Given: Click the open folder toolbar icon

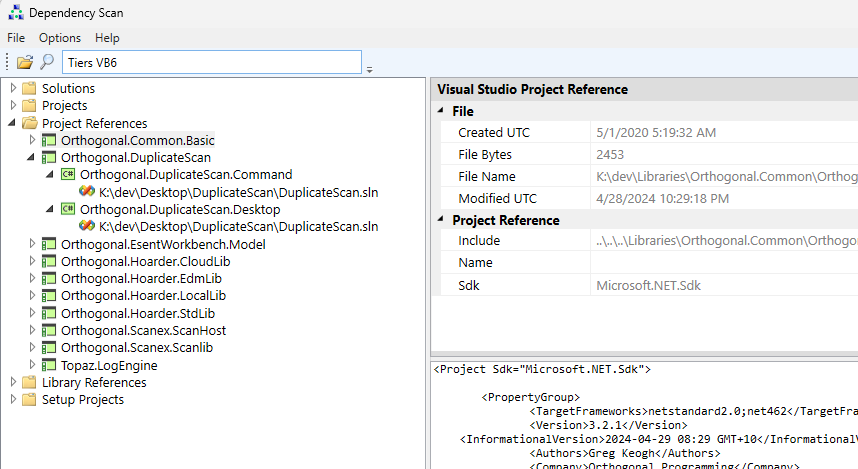Looking at the screenshot, I should click(x=25, y=62).
